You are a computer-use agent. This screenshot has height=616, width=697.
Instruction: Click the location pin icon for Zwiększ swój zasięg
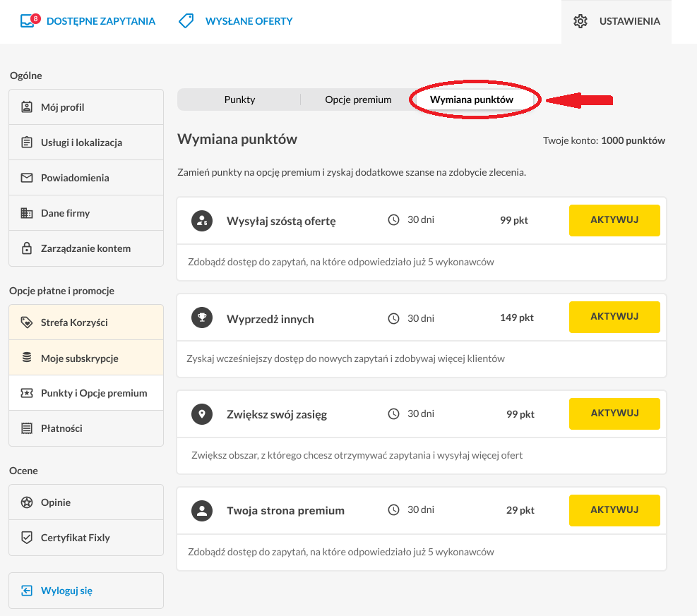coord(202,414)
